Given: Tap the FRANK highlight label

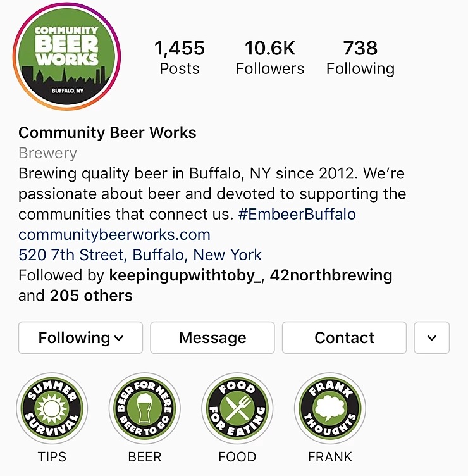Looking at the screenshot, I should 330,456.
